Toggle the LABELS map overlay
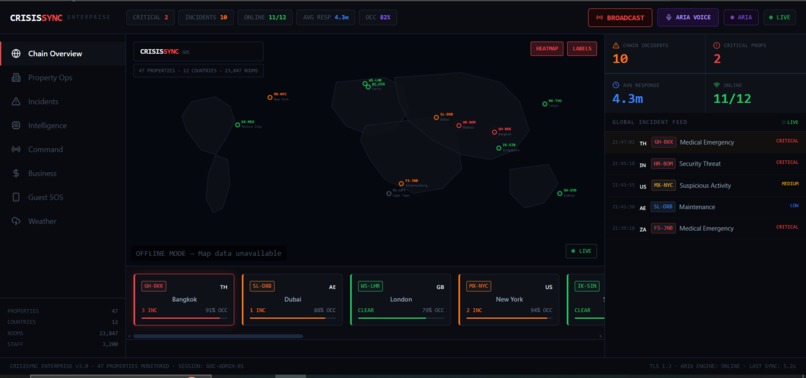The height and width of the screenshot is (378, 806). coord(582,49)
